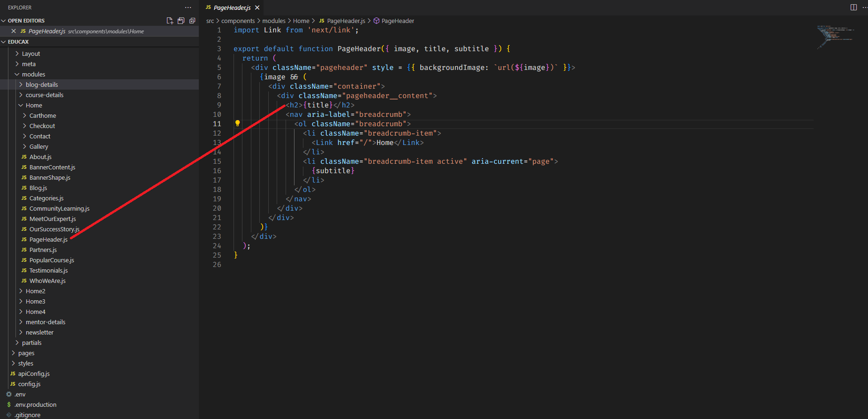Click New Untitled File icon in Open Editors

pos(170,21)
